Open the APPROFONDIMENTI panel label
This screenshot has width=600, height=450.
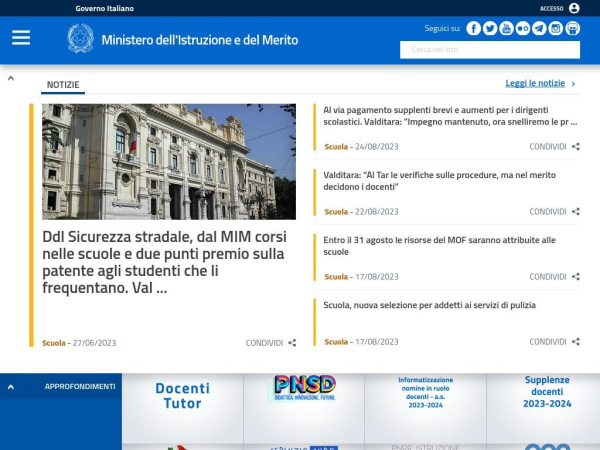click(x=80, y=386)
